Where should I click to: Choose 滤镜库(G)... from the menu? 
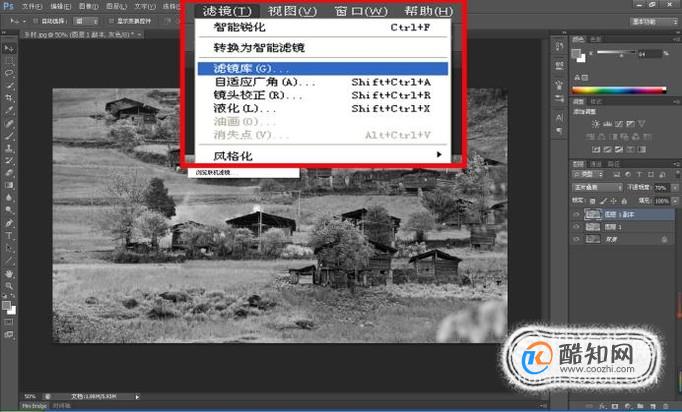(x=323, y=69)
